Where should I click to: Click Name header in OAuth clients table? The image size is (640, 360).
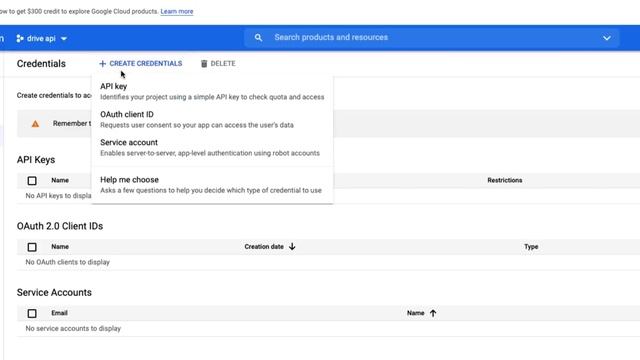coord(60,247)
